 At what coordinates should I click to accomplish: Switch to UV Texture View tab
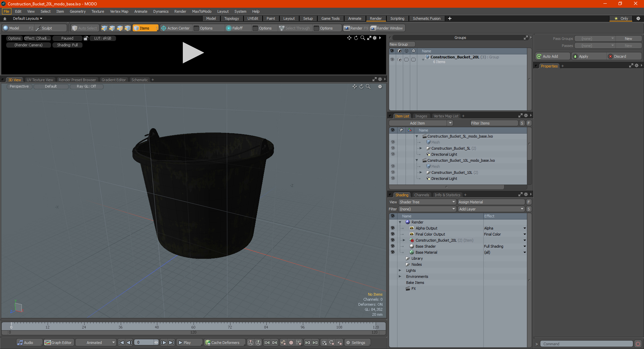click(x=40, y=80)
